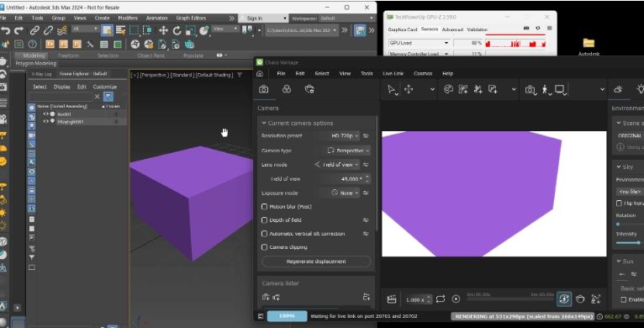Click the Bind to Space Warp icon

pyautogui.click(x=62, y=30)
